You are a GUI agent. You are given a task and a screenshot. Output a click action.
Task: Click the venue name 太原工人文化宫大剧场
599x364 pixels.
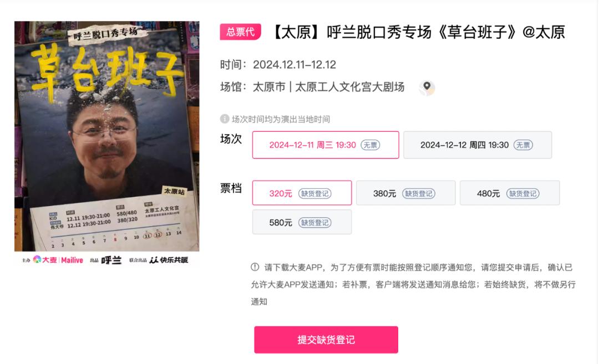coord(349,87)
